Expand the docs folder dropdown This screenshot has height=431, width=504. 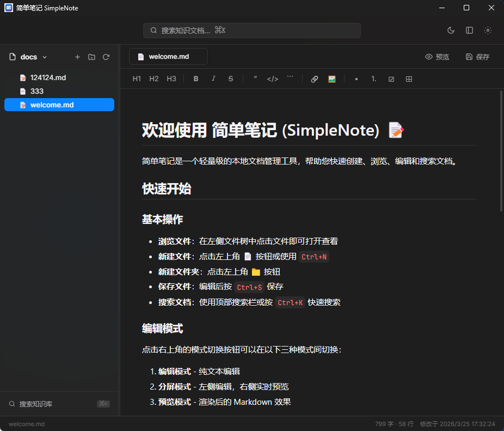pyautogui.click(x=44, y=57)
